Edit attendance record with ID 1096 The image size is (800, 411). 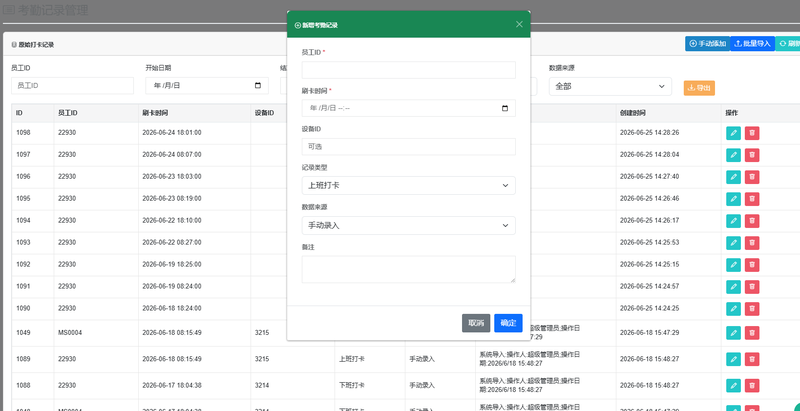point(733,177)
